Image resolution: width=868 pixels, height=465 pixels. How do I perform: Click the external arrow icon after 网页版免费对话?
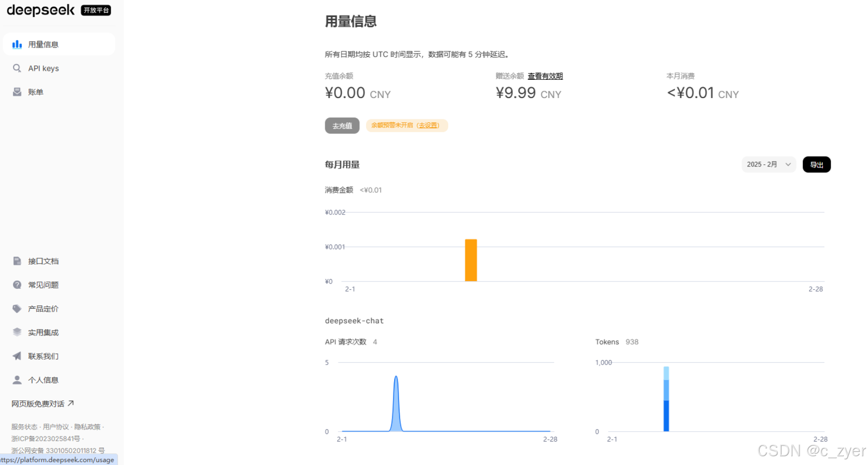point(71,403)
